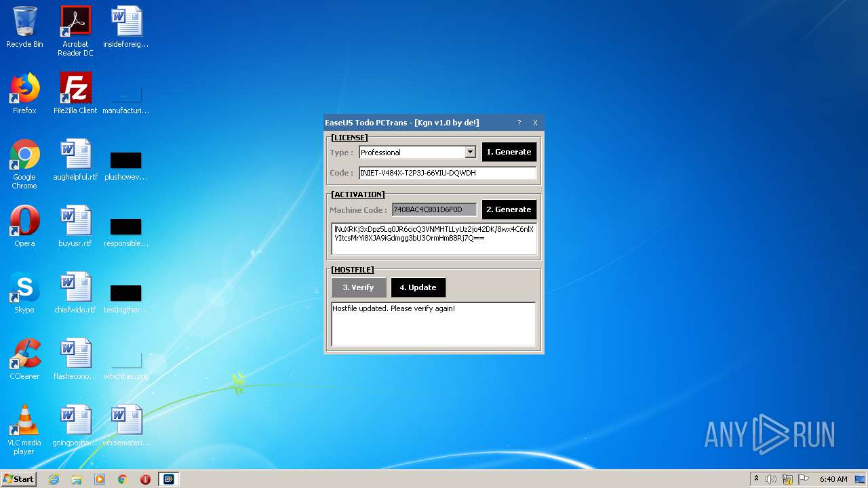Open the volume control tray icon
This screenshot has width=868, height=488.
pyautogui.click(x=771, y=479)
